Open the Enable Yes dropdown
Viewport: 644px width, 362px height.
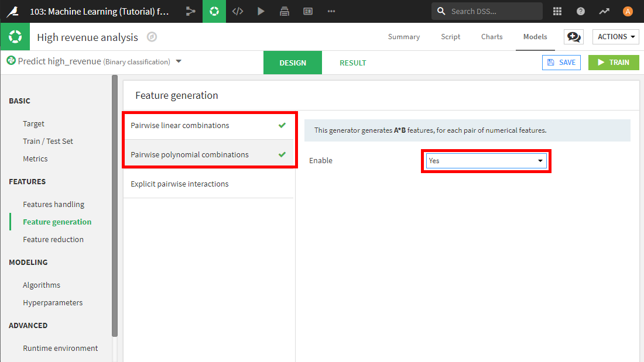click(x=487, y=161)
